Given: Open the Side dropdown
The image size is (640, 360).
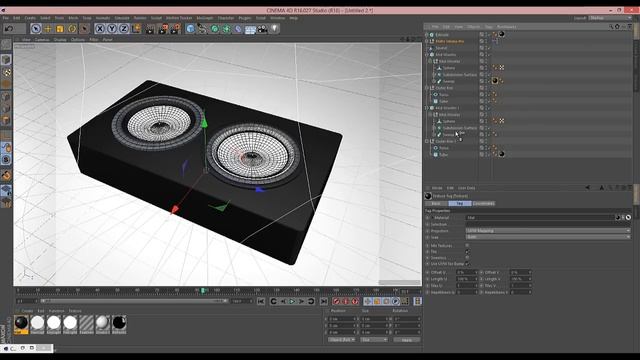Looking at the screenshot, I should (x=548, y=237).
